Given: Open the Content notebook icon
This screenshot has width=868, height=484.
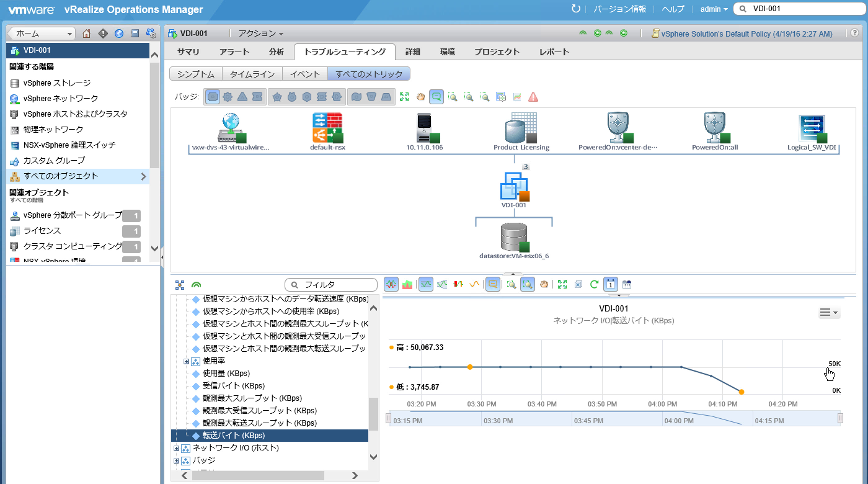Looking at the screenshot, I should point(135,34).
